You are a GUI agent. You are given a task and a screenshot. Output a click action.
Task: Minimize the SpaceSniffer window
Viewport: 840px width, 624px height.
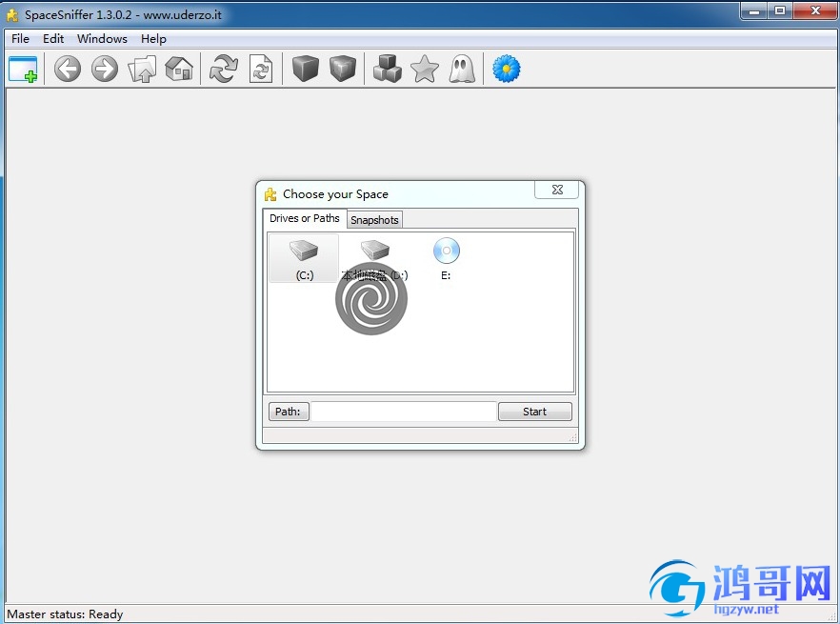753,10
